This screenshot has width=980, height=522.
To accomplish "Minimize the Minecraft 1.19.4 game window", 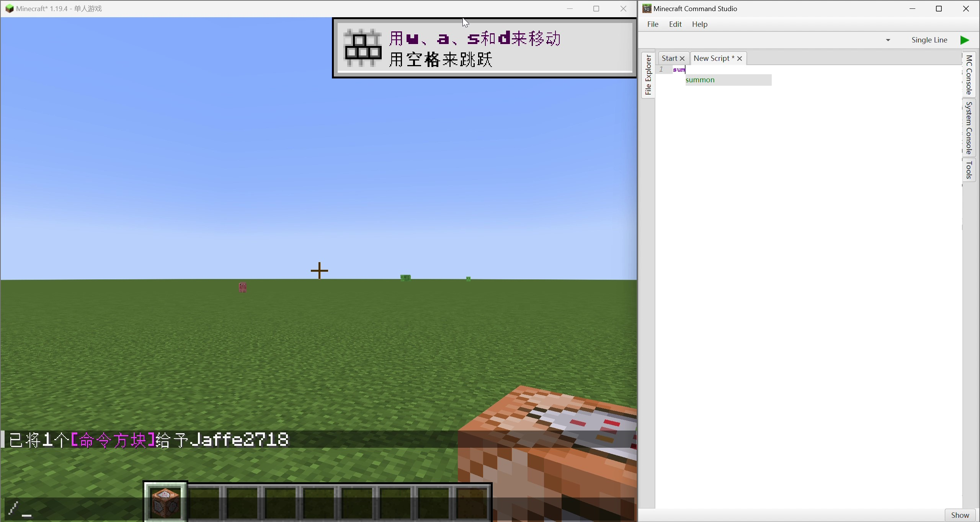I will [x=570, y=8].
